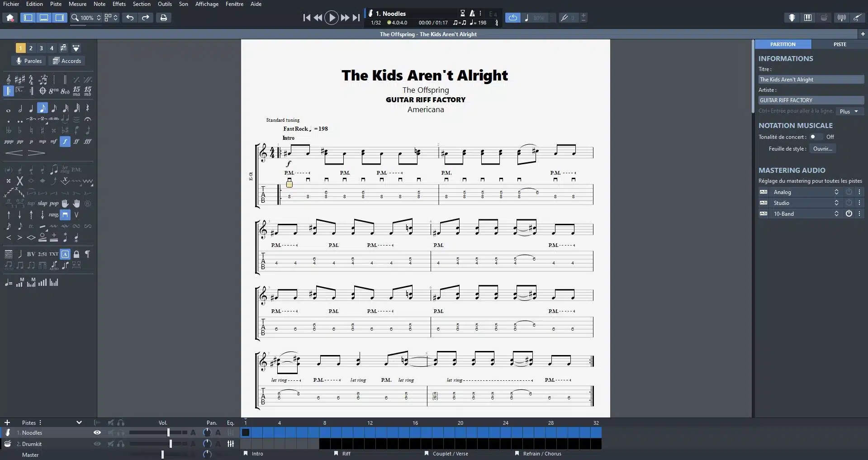Open the tuner icon

[x=841, y=18]
